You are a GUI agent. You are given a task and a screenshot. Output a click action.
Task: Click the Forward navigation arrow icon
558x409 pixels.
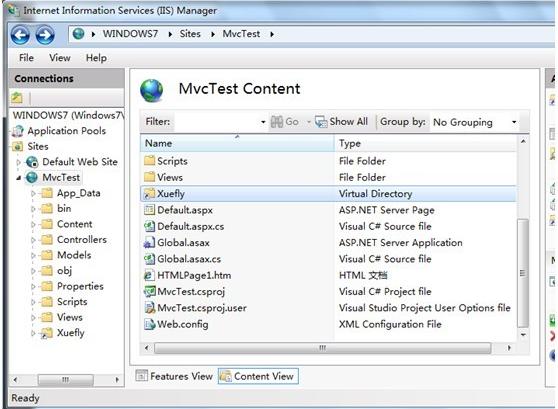coord(45,35)
